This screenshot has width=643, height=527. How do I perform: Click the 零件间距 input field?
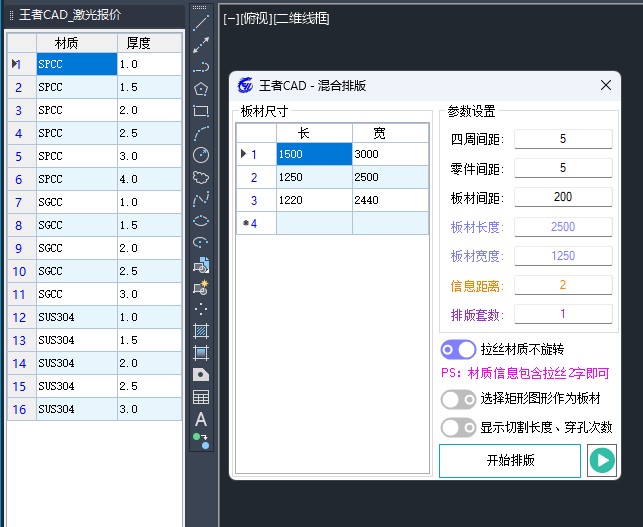click(x=563, y=168)
